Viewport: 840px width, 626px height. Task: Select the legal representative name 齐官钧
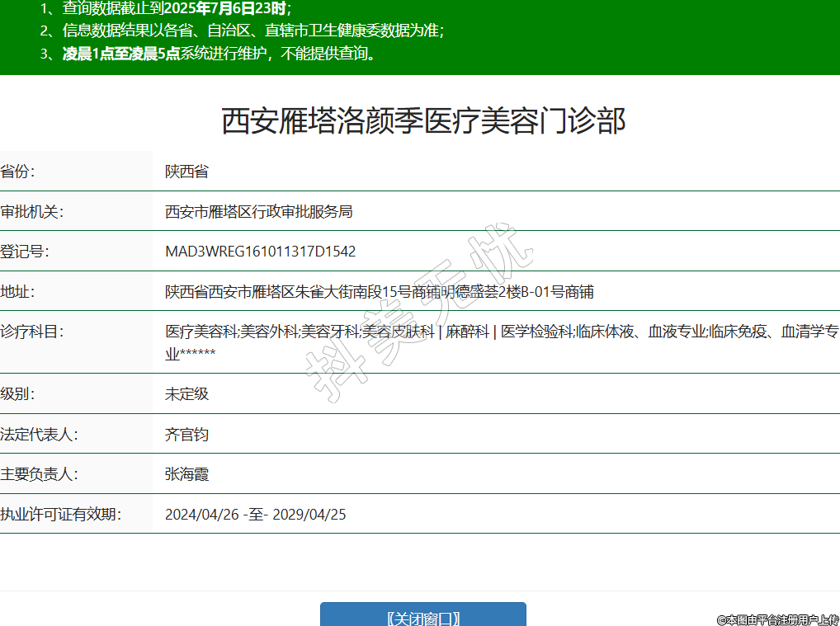pos(186,434)
